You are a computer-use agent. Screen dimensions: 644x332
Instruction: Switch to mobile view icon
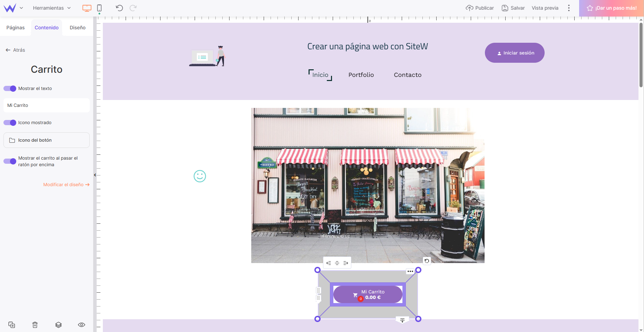coord(99,8)
